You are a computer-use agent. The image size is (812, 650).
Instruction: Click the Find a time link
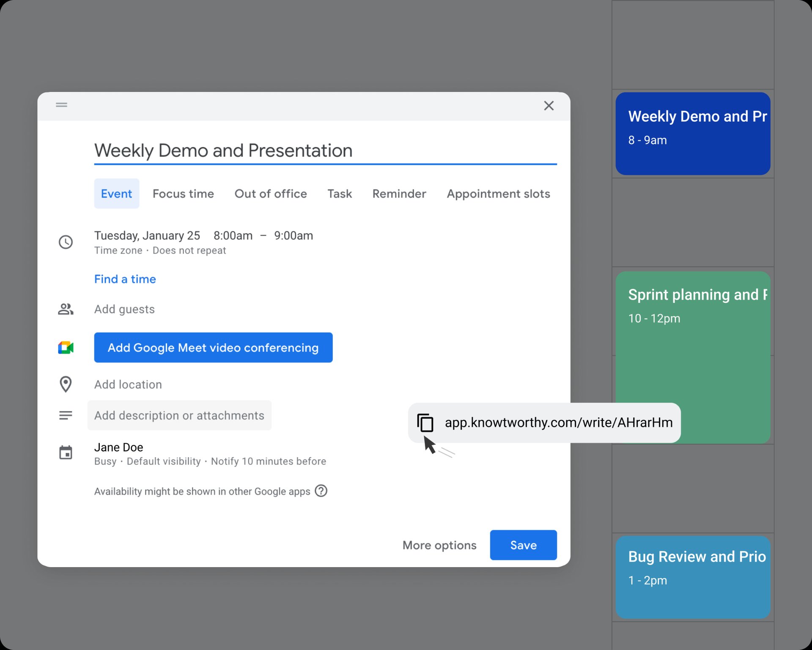point(125,279)
